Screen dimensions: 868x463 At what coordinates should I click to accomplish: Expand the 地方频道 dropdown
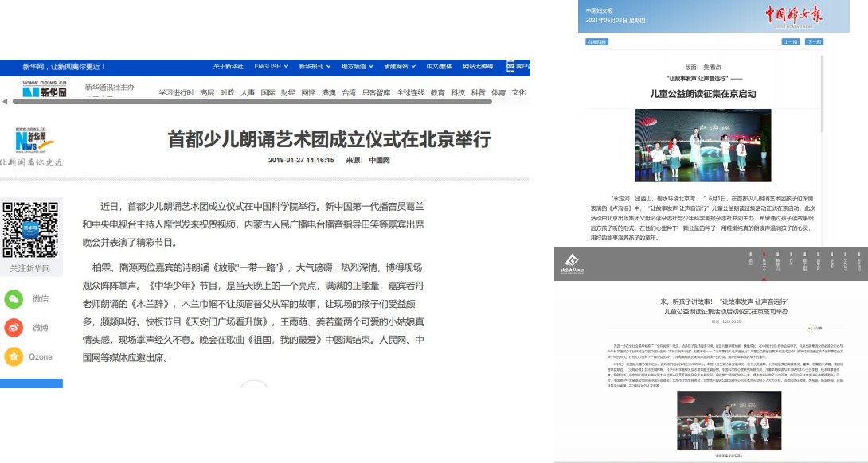pyautogui.click(x=357, y=66)
